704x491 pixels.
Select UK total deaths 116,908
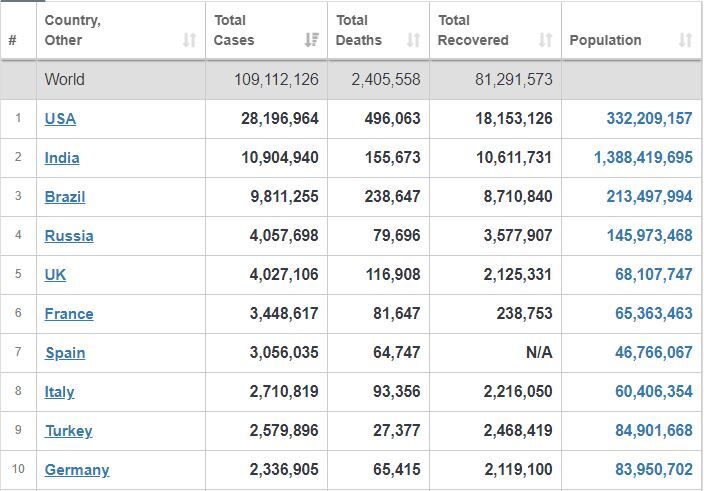[393, 274]
